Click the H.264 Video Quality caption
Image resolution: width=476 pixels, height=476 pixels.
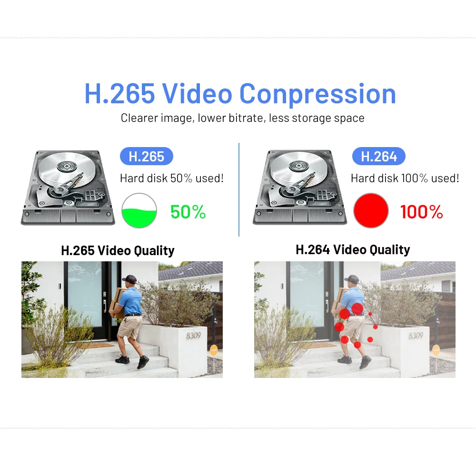(x=353, y=249)
